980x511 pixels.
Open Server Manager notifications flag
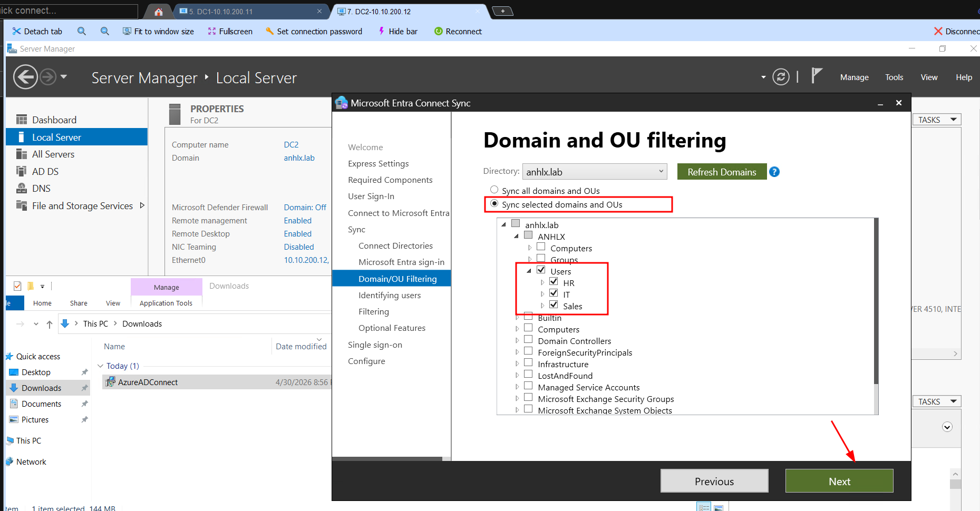pyautogui.click(x=817, y=76)
